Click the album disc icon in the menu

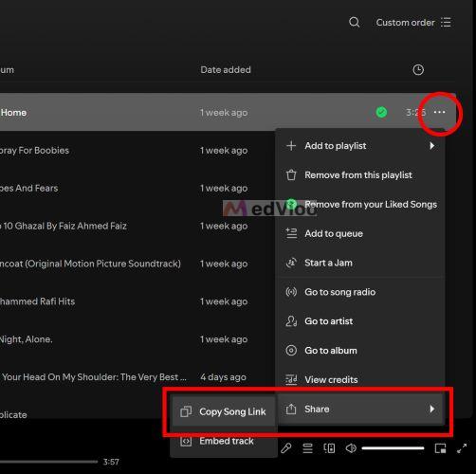(291, 351)
